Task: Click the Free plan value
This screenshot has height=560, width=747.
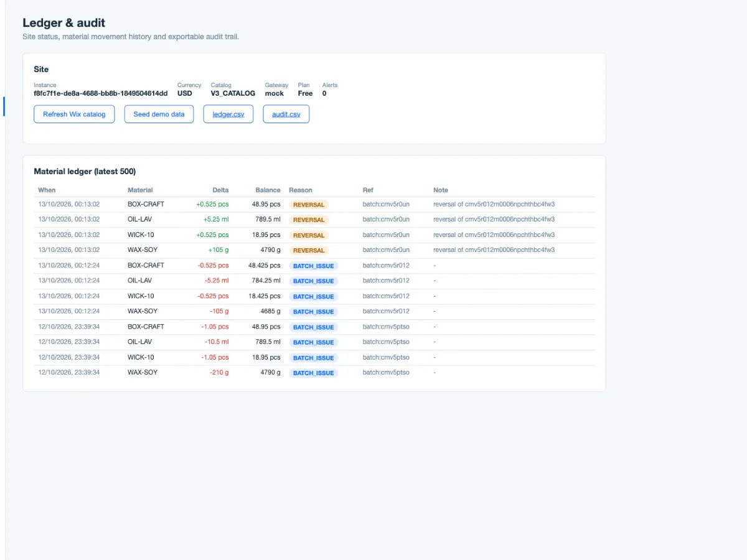Action: pyautogui.click(x=305, y=93)
